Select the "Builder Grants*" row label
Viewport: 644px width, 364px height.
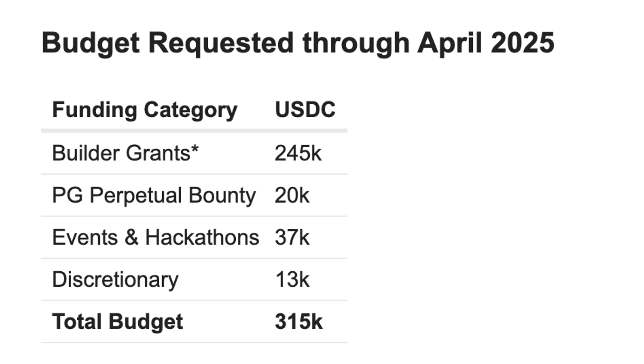tap(125, 153)
